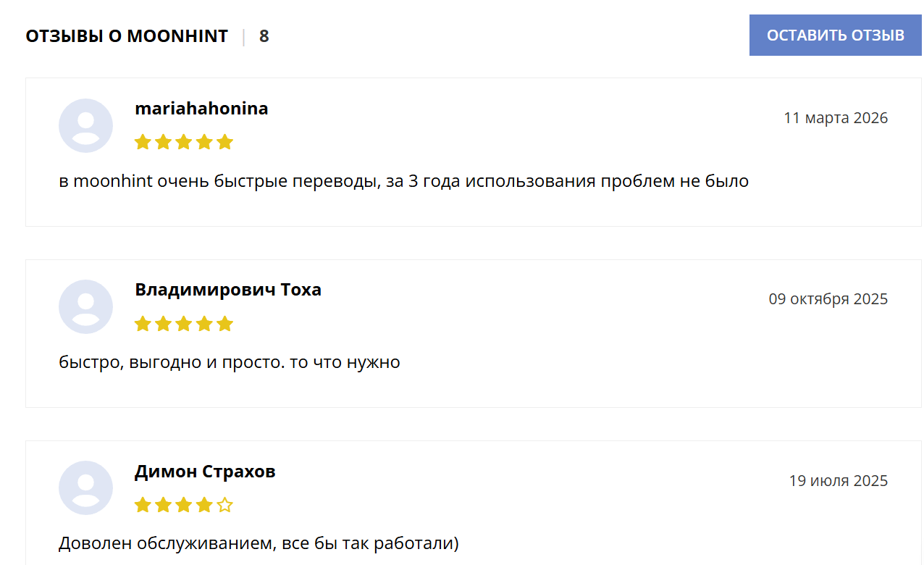Click the 'Оставить отзыв' button

click(x=835, y=35)
